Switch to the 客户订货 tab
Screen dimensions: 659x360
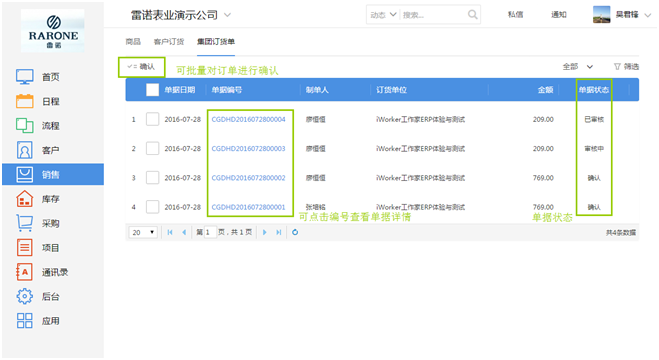[x=169, y=42]
